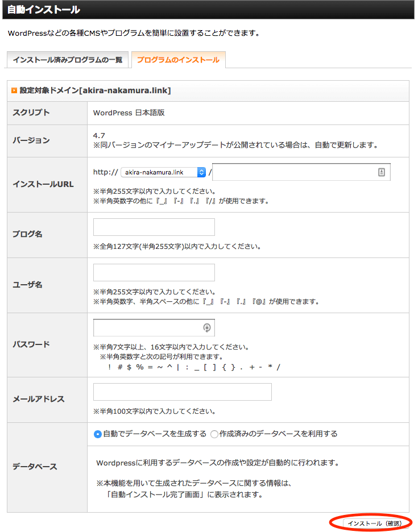This screenshot has width=418, height=532.
Task: Click the データベース row label
Action: click(35, 467)
